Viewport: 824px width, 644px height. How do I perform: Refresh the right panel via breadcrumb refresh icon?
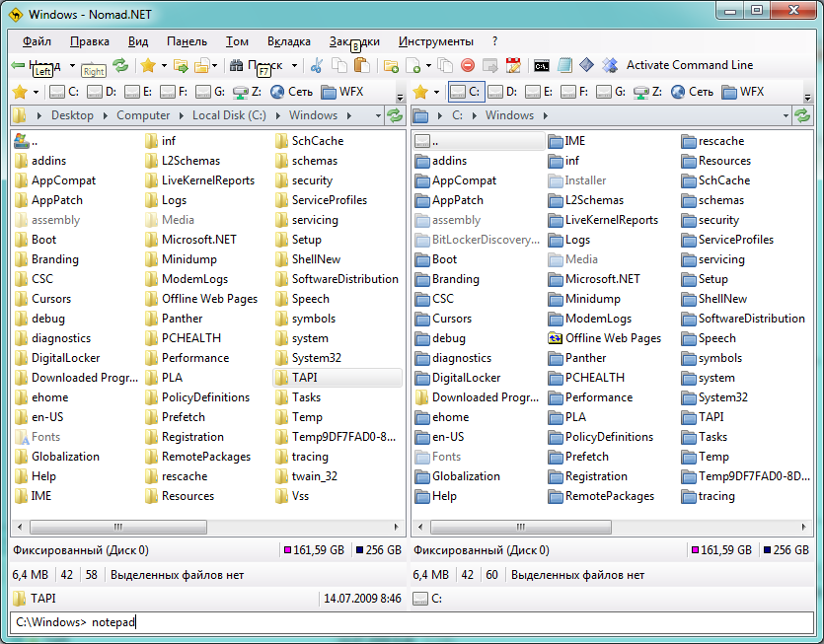click(802, 115)
